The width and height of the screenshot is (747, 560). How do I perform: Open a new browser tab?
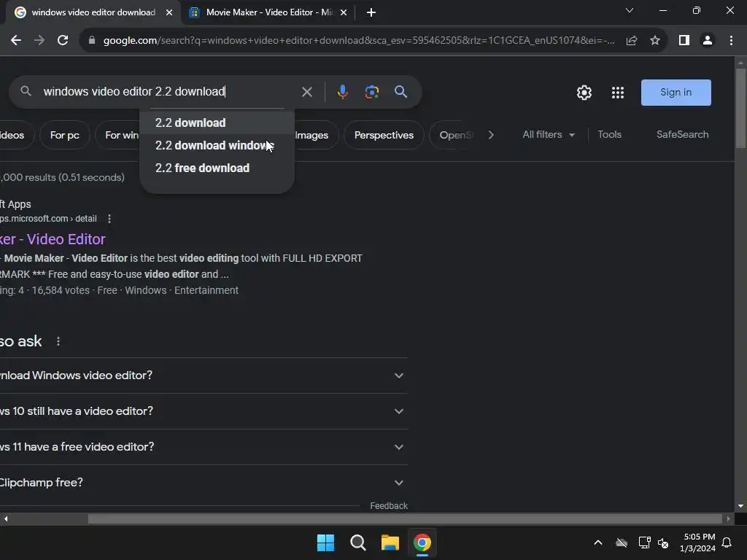click(371, 12)
